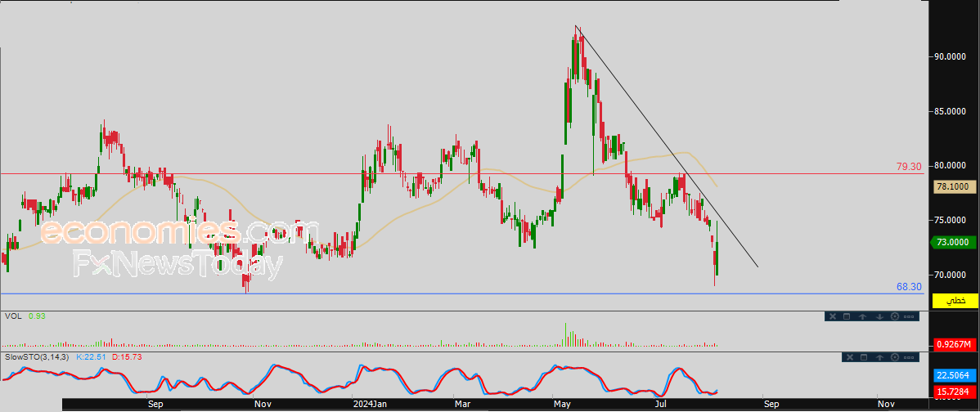980x412 pixels.
Task: Move the VOL panel up
Action: click(x=862, y=316)
